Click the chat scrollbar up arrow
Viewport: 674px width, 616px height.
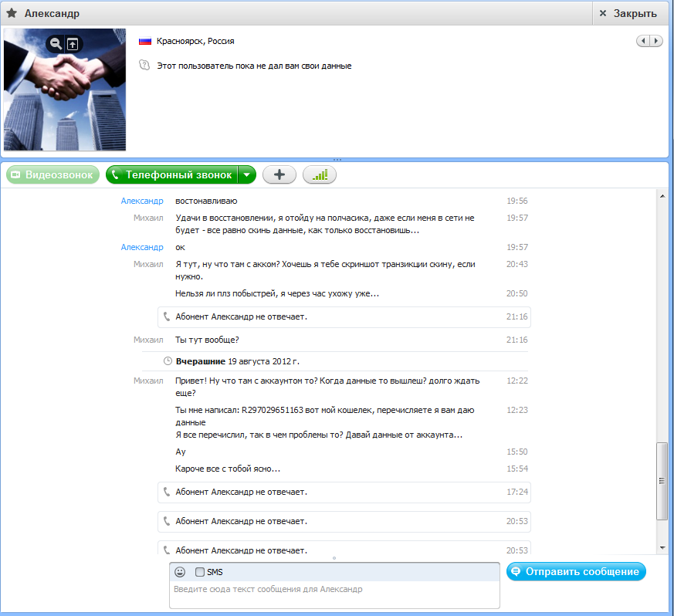click(x=662, y=196)
